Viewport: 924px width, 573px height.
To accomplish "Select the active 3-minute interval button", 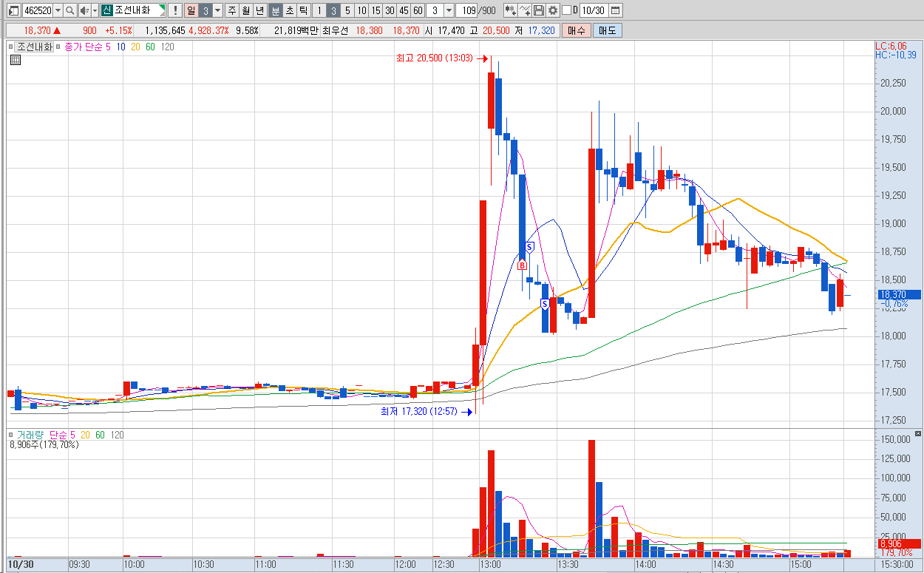I will point(333,10).
